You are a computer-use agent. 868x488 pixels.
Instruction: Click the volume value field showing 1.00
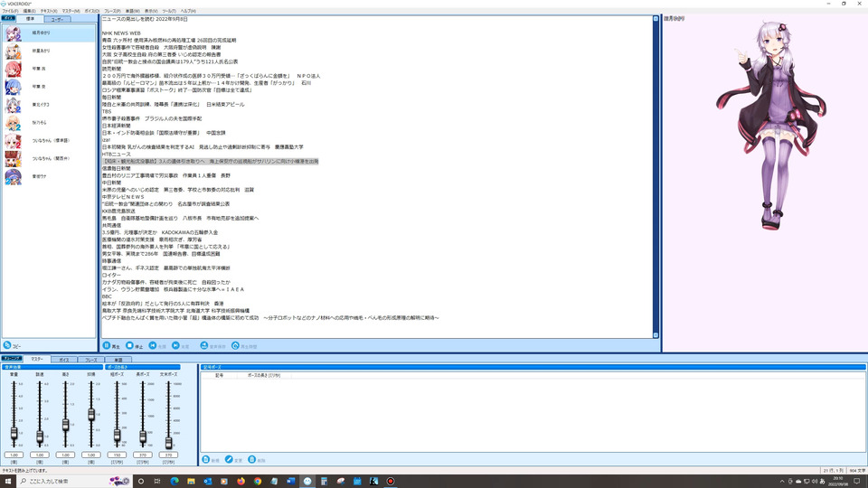coord(14,455)
